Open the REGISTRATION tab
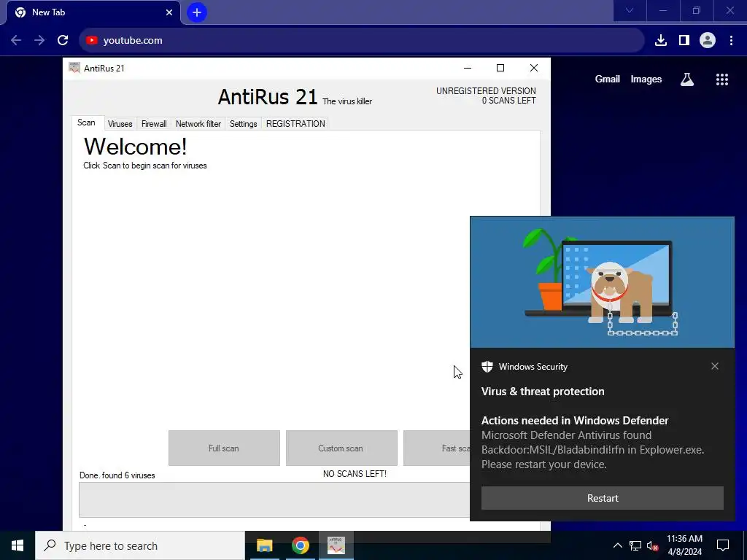 (x=295, y=124)
